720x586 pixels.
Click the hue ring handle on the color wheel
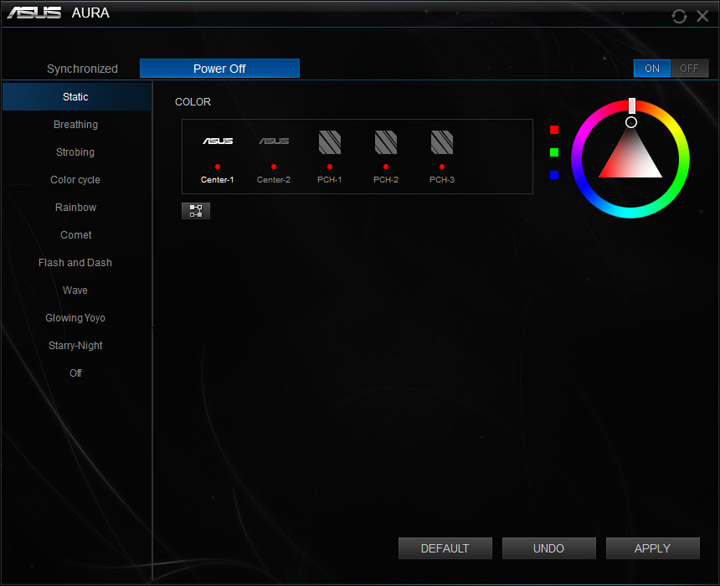tap(632, 106)
